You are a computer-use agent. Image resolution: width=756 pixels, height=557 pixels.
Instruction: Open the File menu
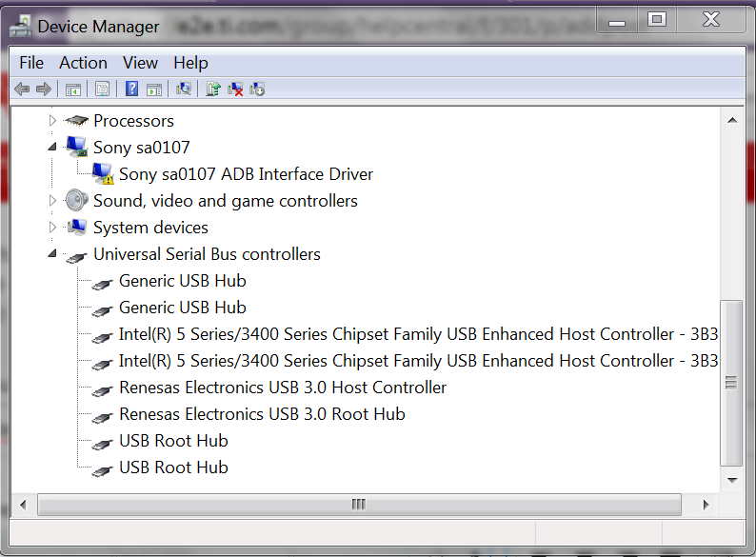coord(31,63)
